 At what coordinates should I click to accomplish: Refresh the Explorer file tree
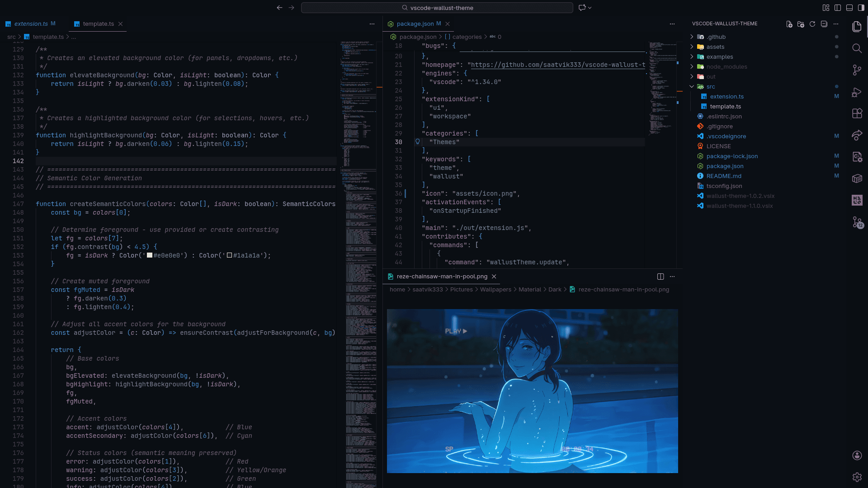(813, 24)
